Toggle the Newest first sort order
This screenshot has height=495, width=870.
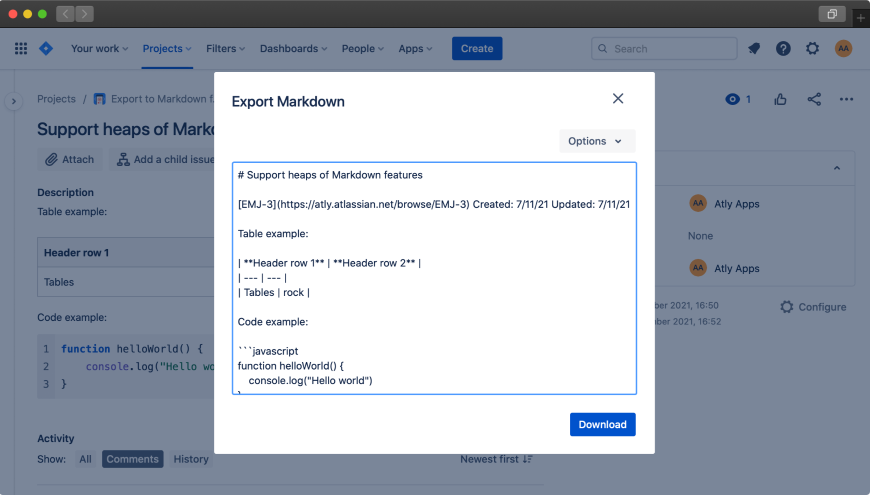click(x=497, y=459)
